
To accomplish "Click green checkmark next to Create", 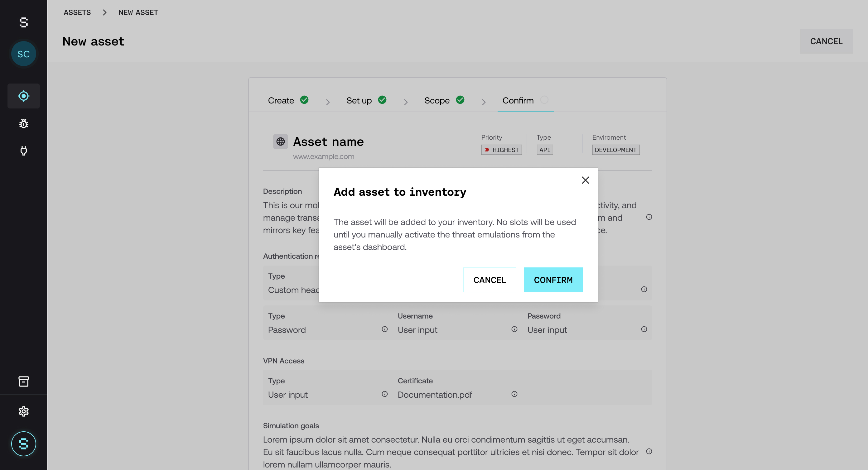I will point(304,100).
